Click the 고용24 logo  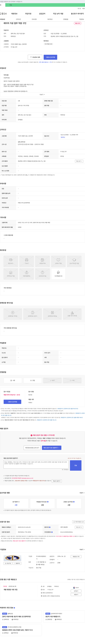point(3,14)
